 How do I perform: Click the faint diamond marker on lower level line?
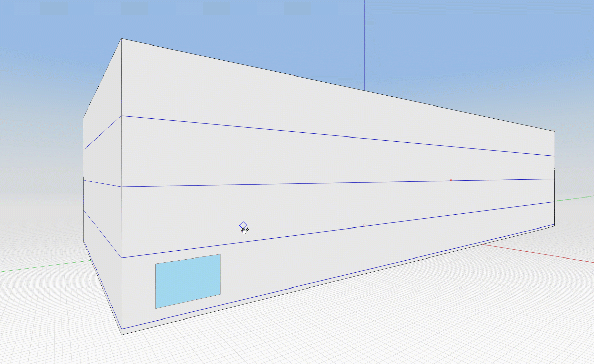tap(364, 225)
